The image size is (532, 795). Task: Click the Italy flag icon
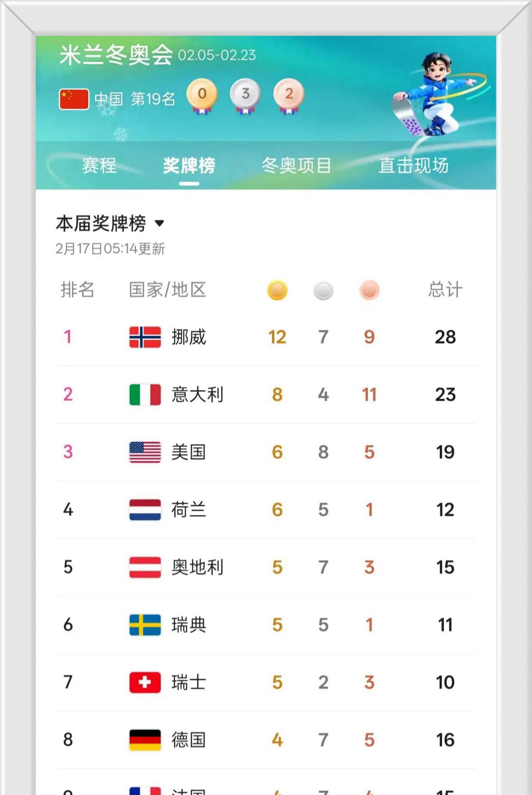[145, 395]
